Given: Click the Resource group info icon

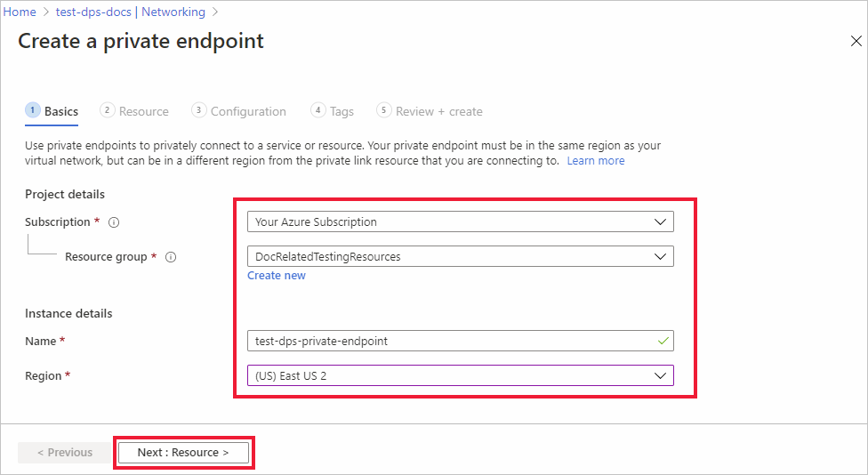Looking at the screenshot, I should (x=171, y=257).
